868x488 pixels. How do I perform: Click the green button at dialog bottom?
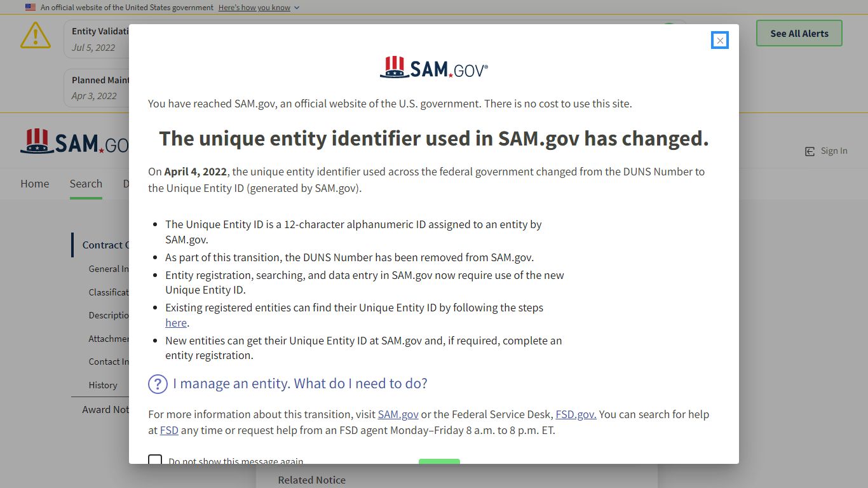pyautogui.click(x=439, y=461)
